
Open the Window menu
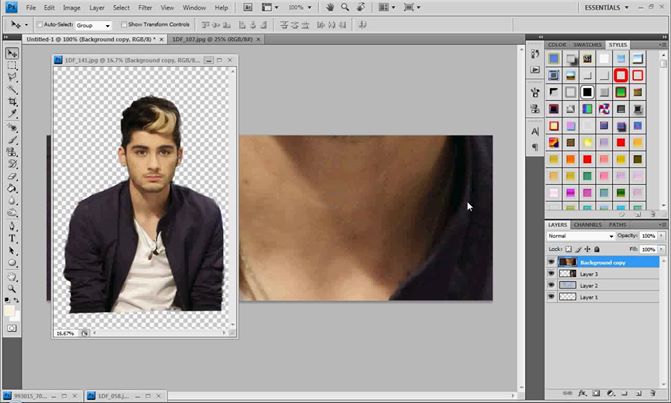194,8
